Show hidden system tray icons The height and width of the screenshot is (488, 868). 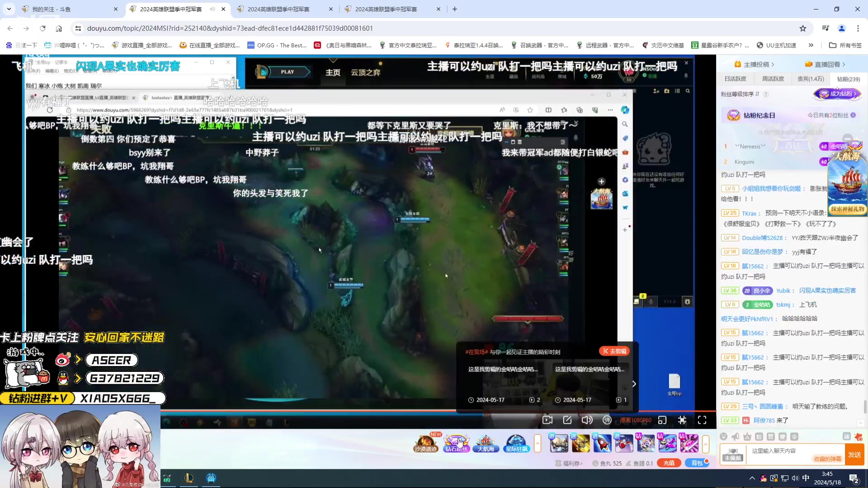click(x=752, y=478)
